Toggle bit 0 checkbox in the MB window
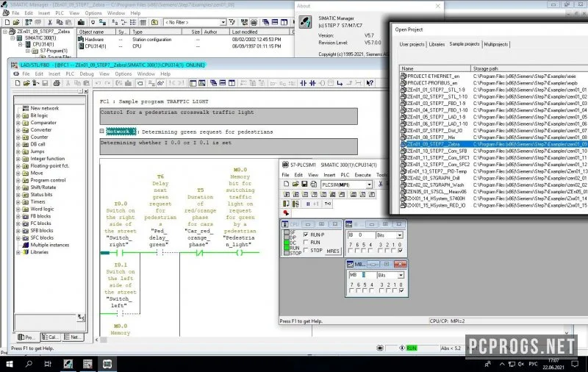Viewport: 588px width, 372px height. coord(401,290)
